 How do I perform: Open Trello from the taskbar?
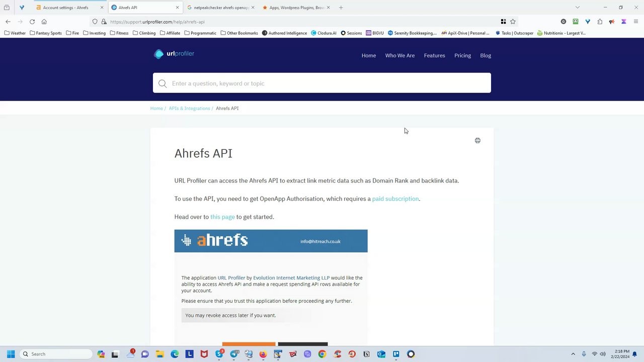(x=396, y=354)
